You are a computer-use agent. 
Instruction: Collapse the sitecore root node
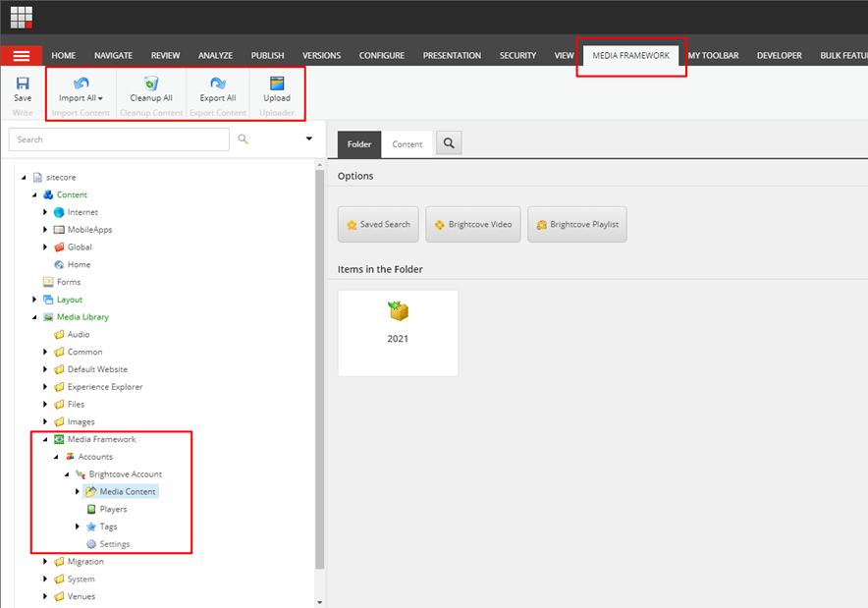coord(24,177)
